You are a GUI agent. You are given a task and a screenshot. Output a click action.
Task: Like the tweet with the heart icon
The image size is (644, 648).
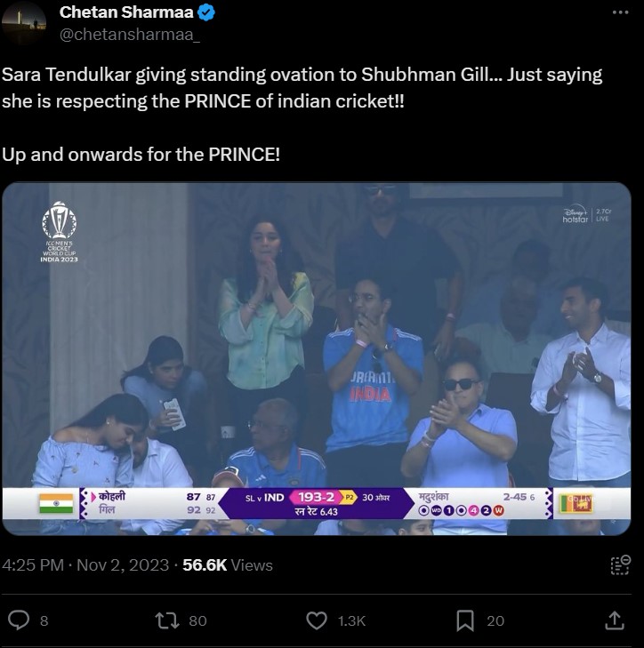click(x=316, y=620)
